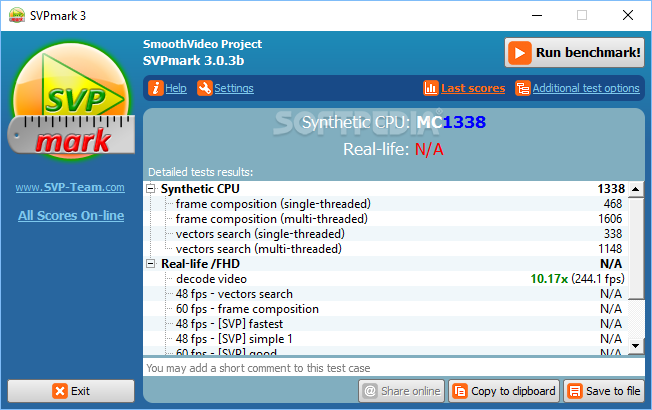Screen dimensions: 652x410
Task: Click the SVPmark logo image
Action: 71,101
